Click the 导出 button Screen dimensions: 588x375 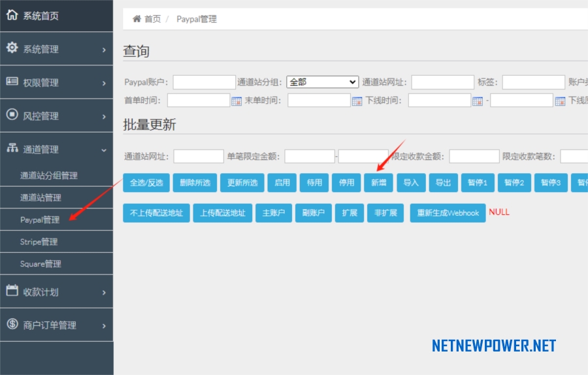pyautogui.click(x=443, y=183)
